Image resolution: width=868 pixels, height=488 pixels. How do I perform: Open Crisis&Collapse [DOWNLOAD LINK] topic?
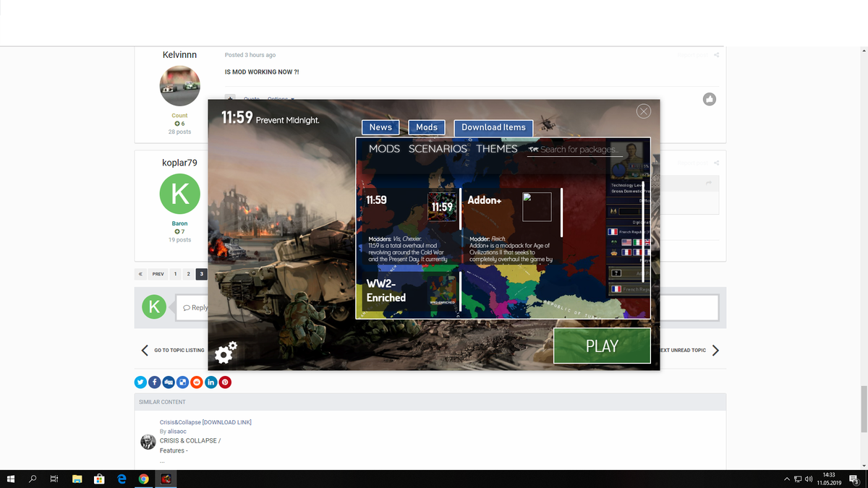(205, 422)
